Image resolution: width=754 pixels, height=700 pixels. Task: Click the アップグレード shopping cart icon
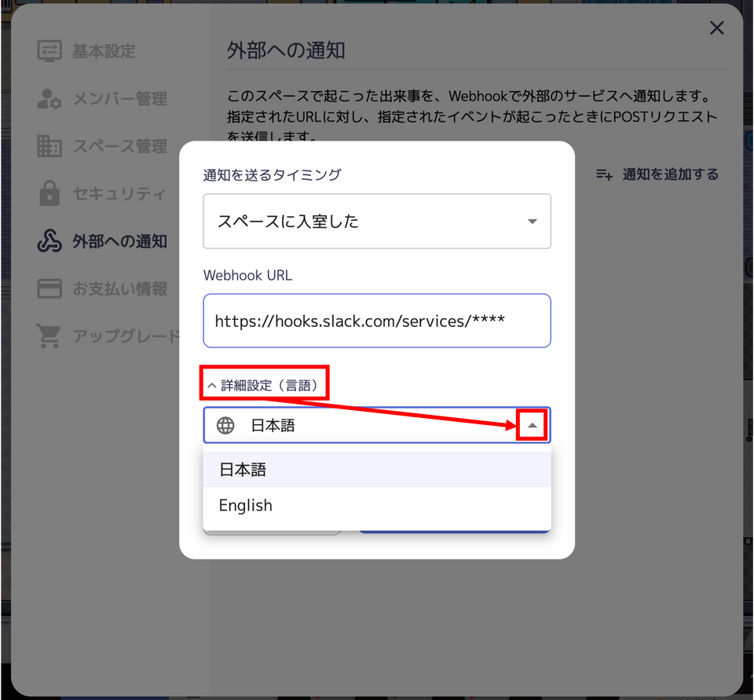tap(49, 335)
